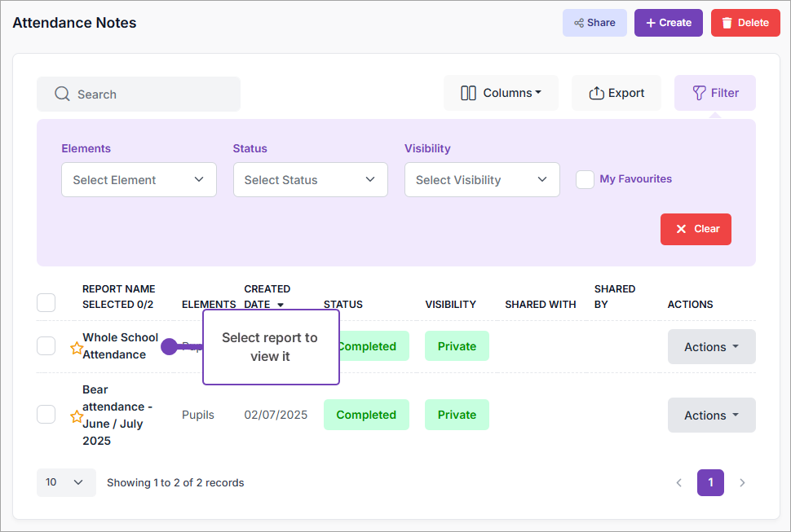This screenshot has height=532, width=791.
Task: Open the Select Status dropdown
Action: [x=310, y=179]
